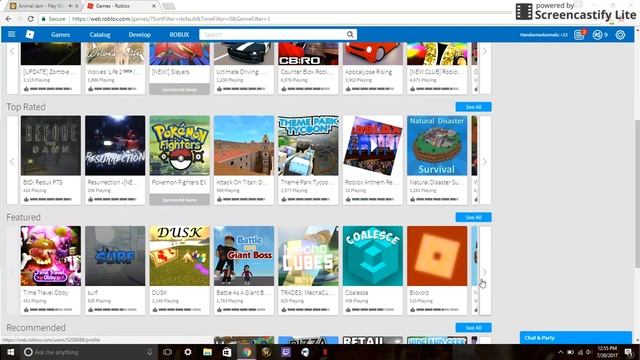The image size is (640, 360).
Task: Click the browser address bar URL
Action: tap(171, 19)
